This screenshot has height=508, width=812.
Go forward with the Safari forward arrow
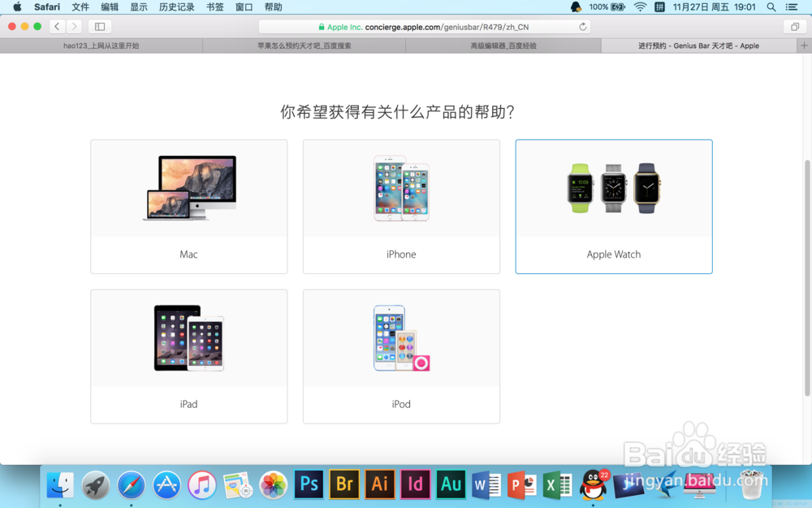pos(74,27)
